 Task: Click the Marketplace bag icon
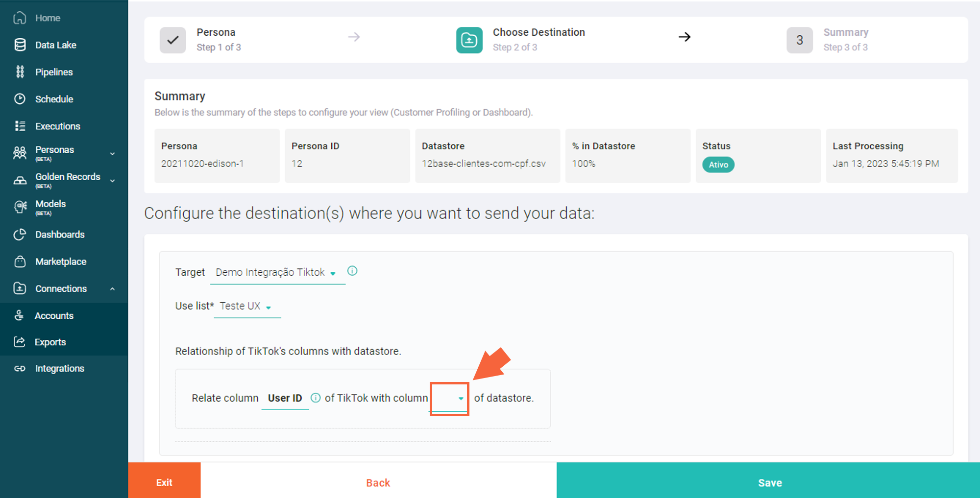point(20,261)
